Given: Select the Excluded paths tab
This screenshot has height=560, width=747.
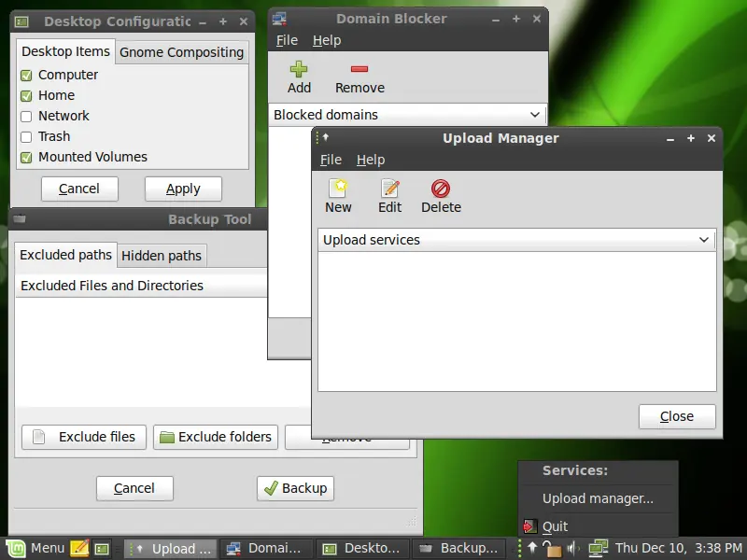Looking at the screenshot, I should [x=65, y=255].
